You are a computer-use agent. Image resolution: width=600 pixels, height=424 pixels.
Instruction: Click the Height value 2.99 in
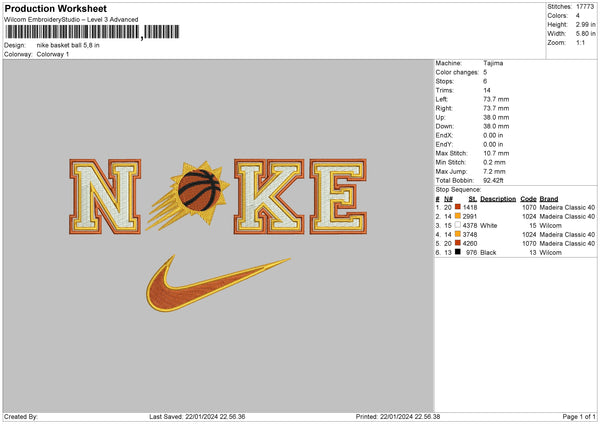tap(585, 24)
